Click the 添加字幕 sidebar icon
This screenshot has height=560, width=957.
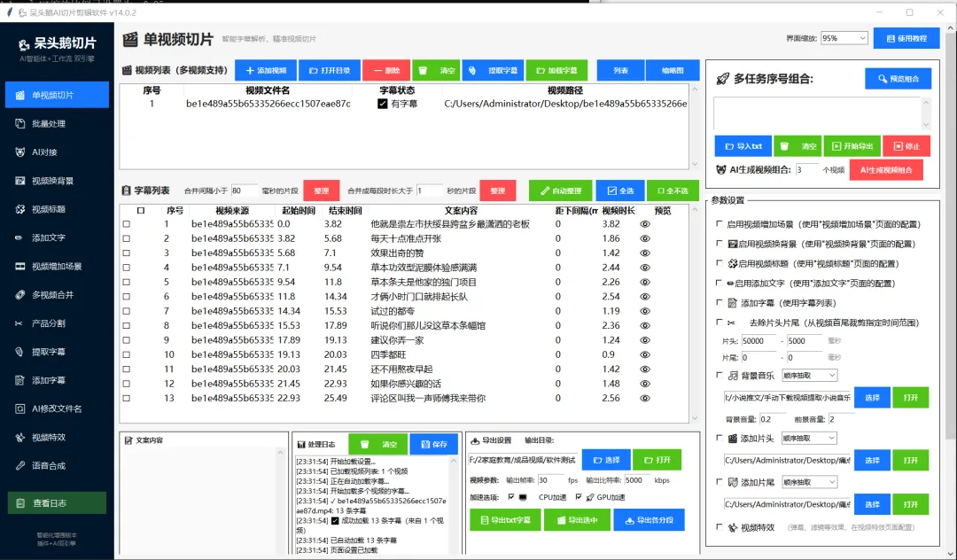coord(20,381)
